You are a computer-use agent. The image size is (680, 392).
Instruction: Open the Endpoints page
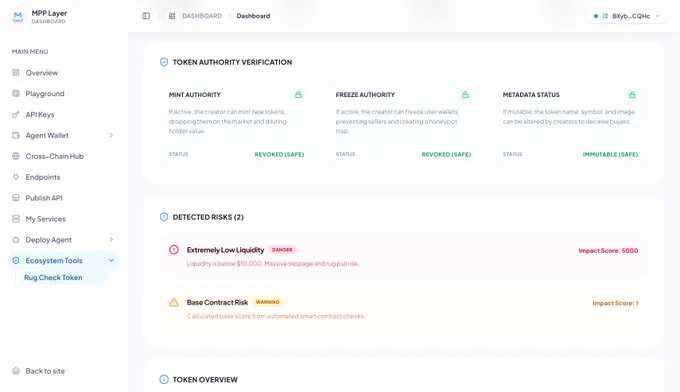[63, 177]
